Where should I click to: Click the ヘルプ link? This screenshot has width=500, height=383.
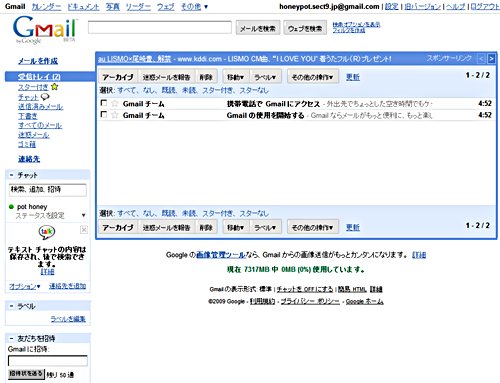click(456, 6)
